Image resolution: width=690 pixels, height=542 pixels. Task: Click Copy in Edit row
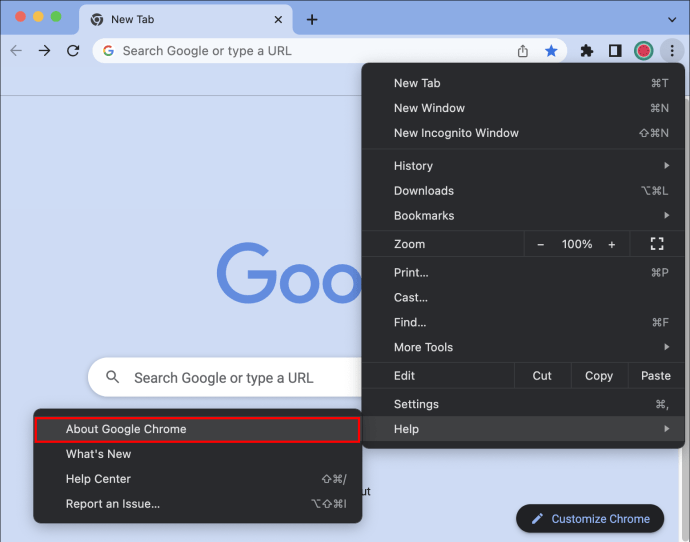(599, 376)
